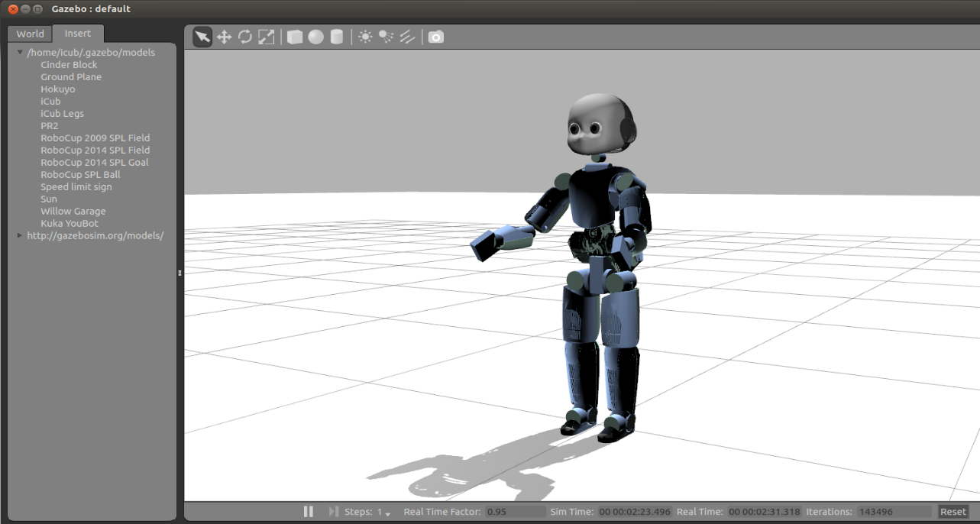Add a directional light
Image resolution: width=980 pixels, height=524 pixels.
(407, 37)
